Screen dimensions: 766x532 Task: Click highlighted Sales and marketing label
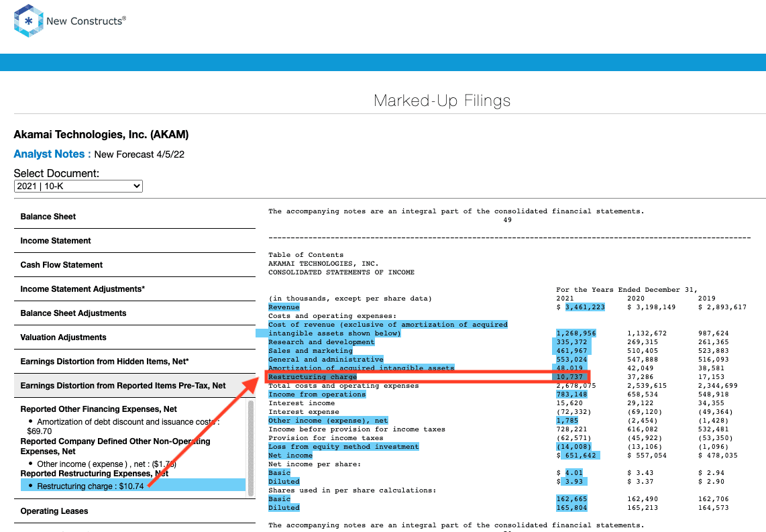[310, 351]
